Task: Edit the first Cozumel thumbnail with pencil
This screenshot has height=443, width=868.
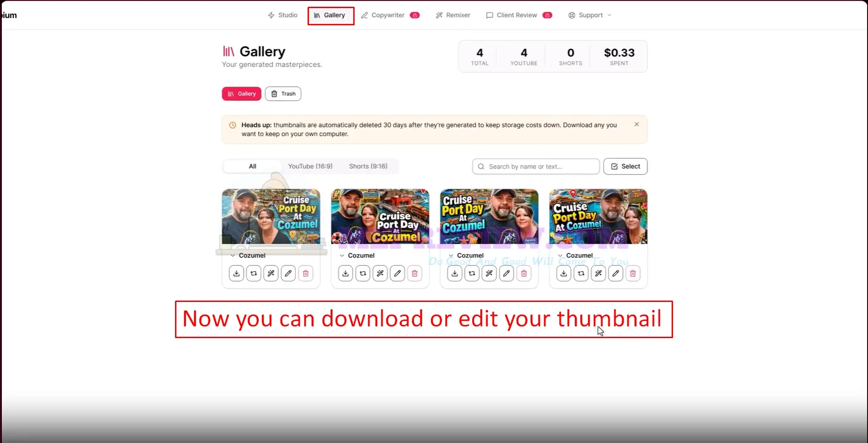Action: tap(288, 273)
